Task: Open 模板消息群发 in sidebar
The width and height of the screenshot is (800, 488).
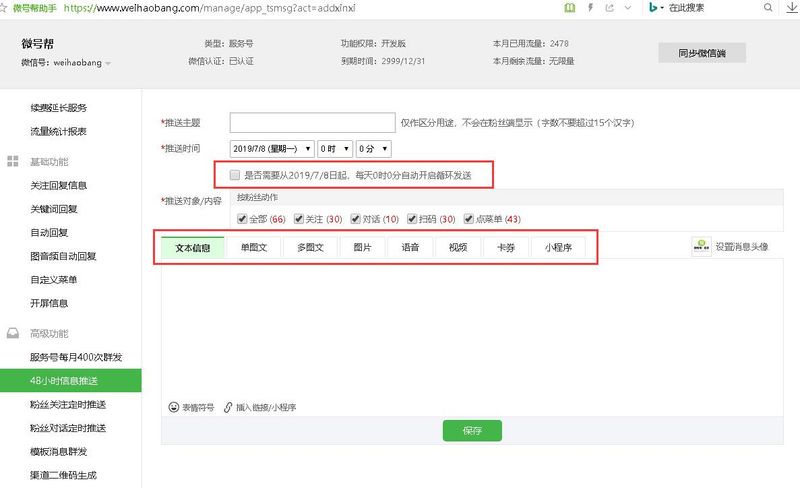Action: (59, 452)
